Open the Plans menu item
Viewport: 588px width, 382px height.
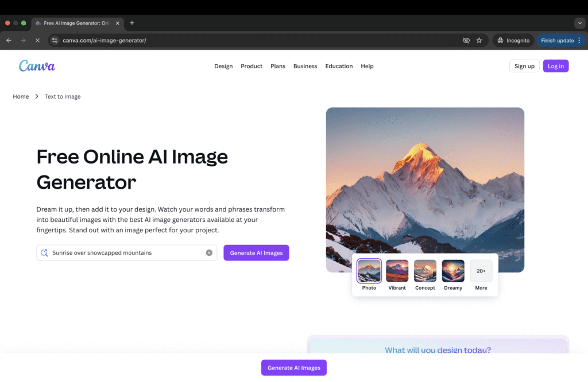[278, 67]
